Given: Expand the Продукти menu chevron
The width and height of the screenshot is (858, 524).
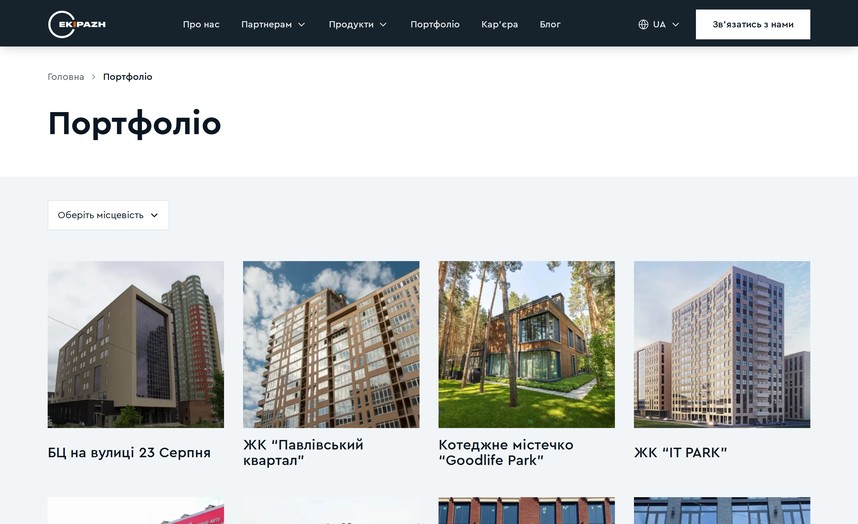Looking at the screenshot, I should pyautogui.click(x=383, y=25).
